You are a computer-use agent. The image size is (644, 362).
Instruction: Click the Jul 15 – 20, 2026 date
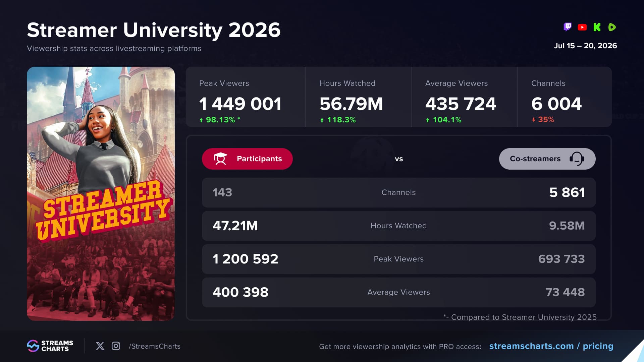point(585,46)
